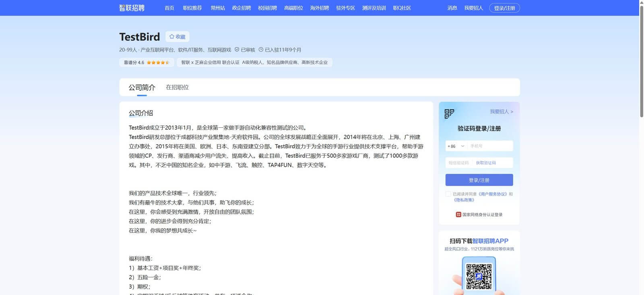This screenshot has height=295, width=644.
Task: Focus the 手机号 phone number field
Action: click(x=490, y=146)
